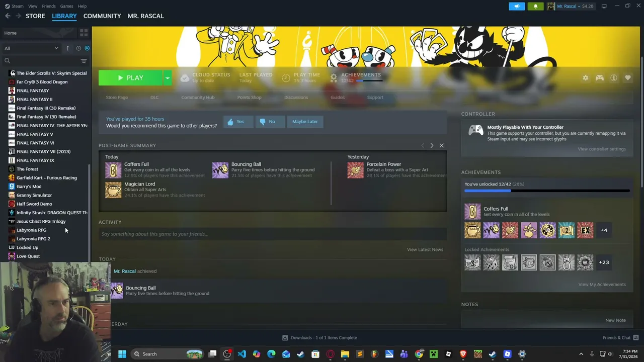Go back with the navigation arrow

point(8,16)
